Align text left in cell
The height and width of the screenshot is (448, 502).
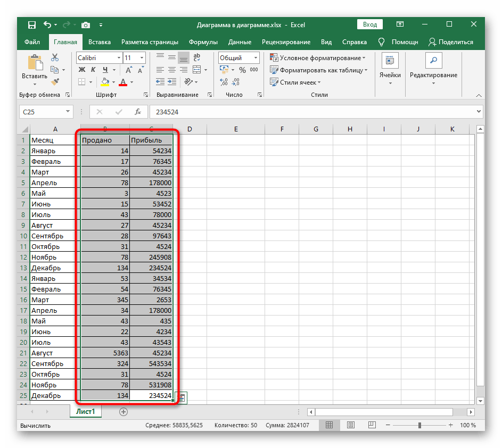160,70
